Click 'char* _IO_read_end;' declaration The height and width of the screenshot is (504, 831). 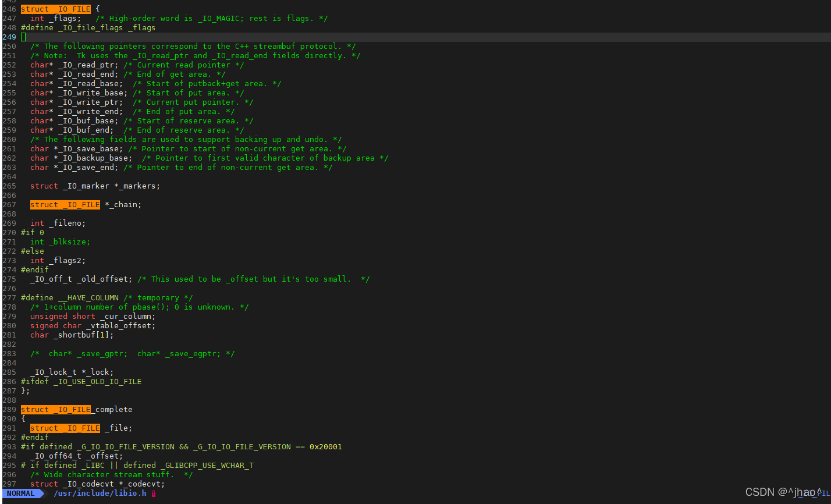click(x=74, y=74)
